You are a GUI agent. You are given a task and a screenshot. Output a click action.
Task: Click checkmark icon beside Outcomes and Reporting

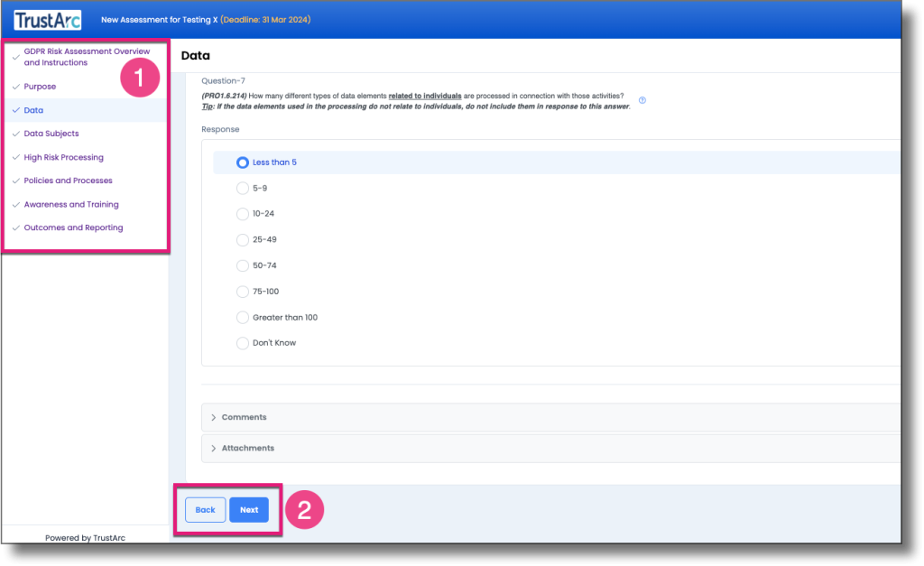point(16,227)
